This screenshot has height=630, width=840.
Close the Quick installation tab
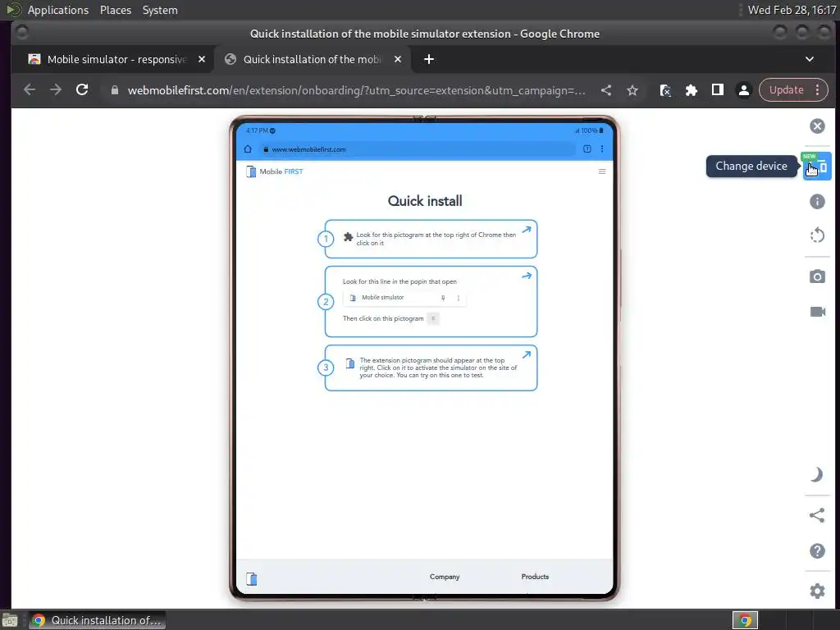398,59
